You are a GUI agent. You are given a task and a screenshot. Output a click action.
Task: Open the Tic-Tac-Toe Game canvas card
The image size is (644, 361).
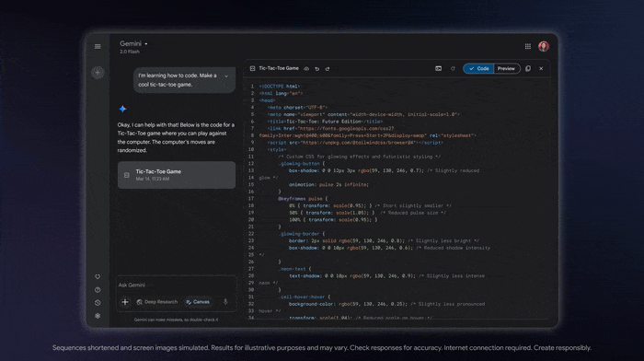pyautogui.click(x=177, y=175)
